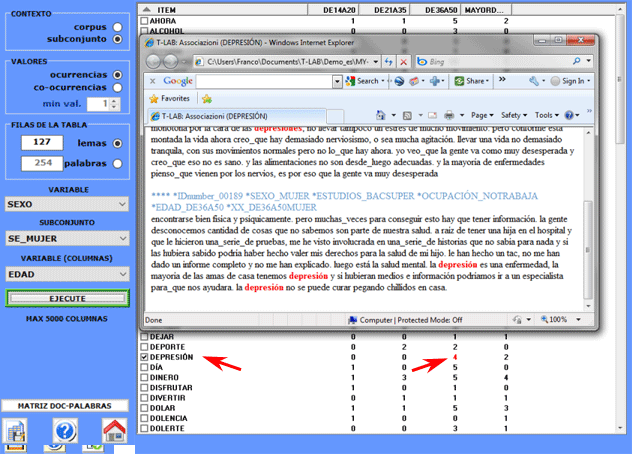Click the read mail icon in IE
The image size is (632, 454).
432,116
